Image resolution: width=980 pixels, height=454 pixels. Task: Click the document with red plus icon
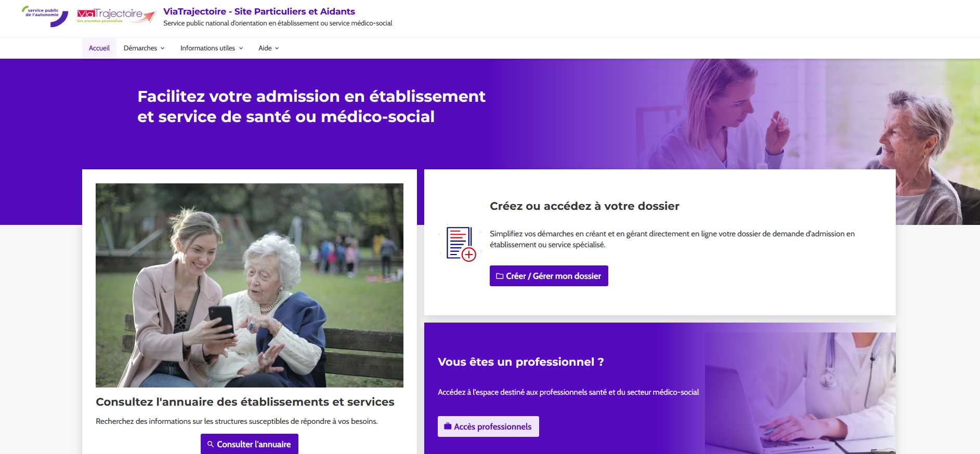(x=461, y=244)
